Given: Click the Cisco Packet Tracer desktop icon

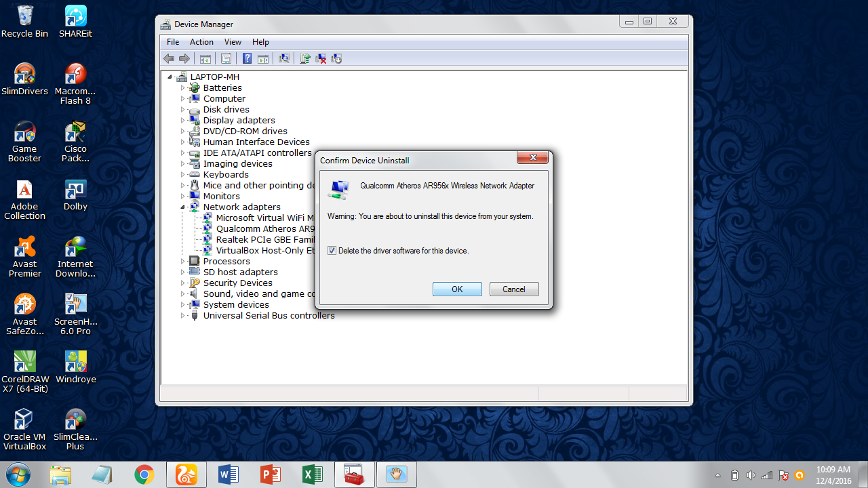Looking at the screenshot, I should point(75,142).
